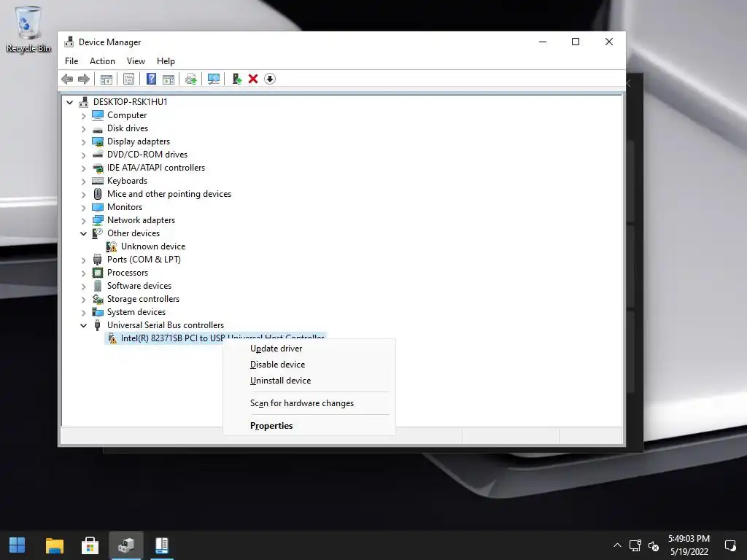The width and height of the screenshot is (747, 560).
Task: Open the View menu
Action: [136, 61]
